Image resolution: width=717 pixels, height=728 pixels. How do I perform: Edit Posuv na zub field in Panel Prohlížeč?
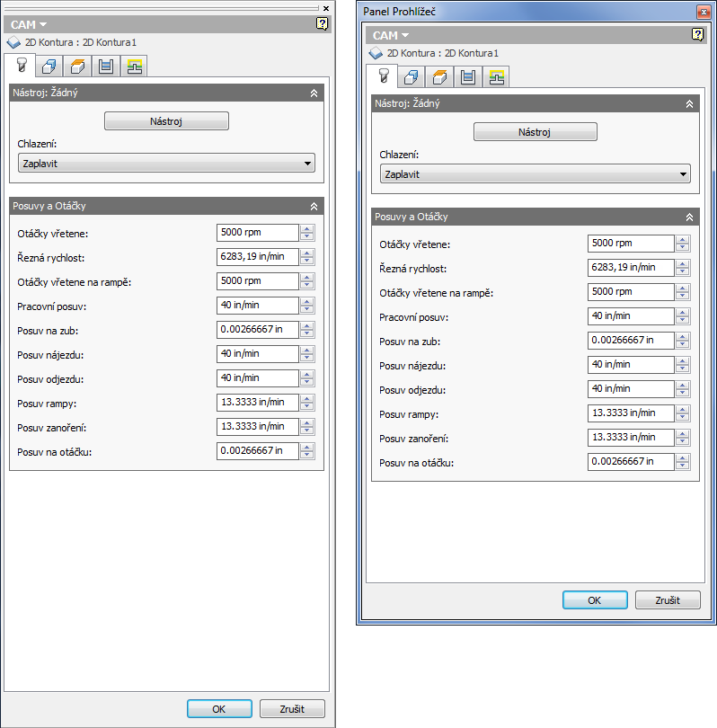click(x=631, y=341)
